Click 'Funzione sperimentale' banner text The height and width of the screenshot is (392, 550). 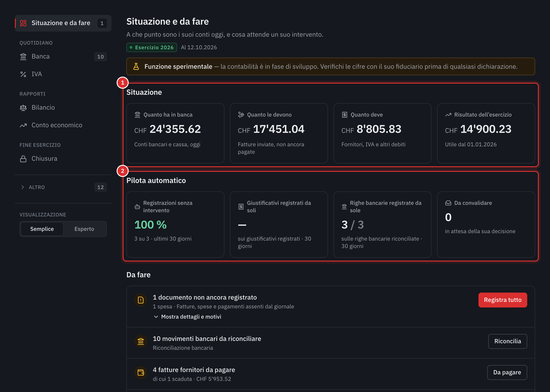178,66
